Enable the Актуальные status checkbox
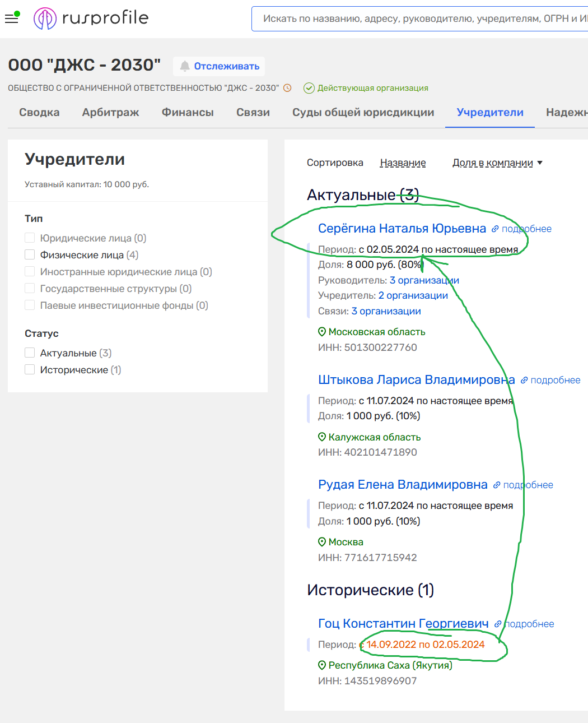 (30, 353)
